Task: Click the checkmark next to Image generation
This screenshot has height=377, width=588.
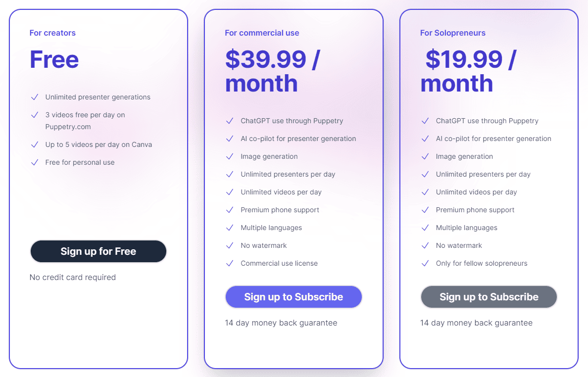Action: [230, 156]
